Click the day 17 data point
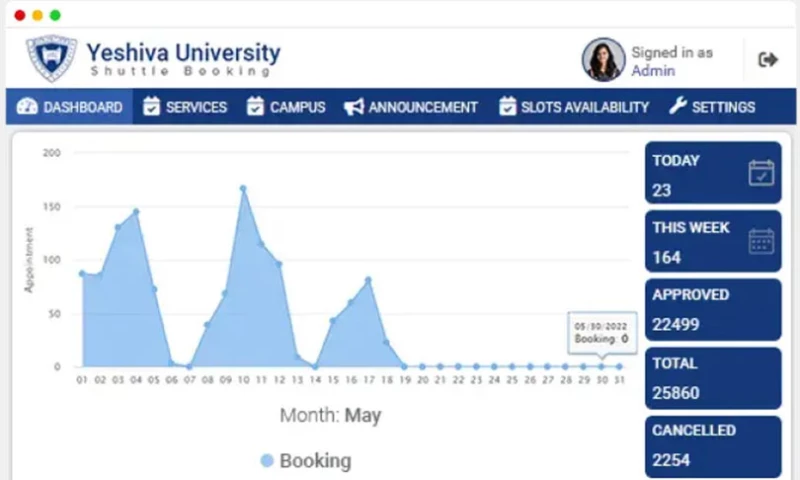This screenshot has height=480, width=800. pyautogui.click(x=368, y=280)
